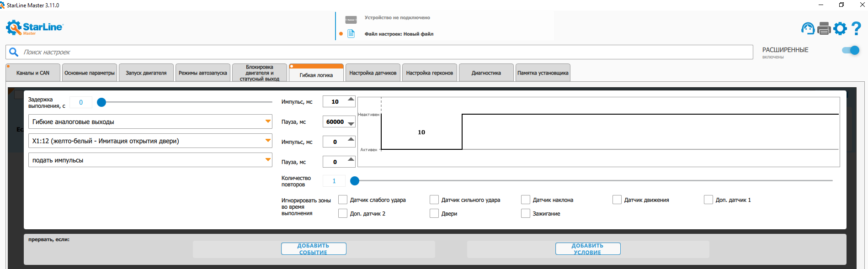Viewport: 868px width, 269px height.
Task: Open settings via the gear icon
Action: pos(840,28)
